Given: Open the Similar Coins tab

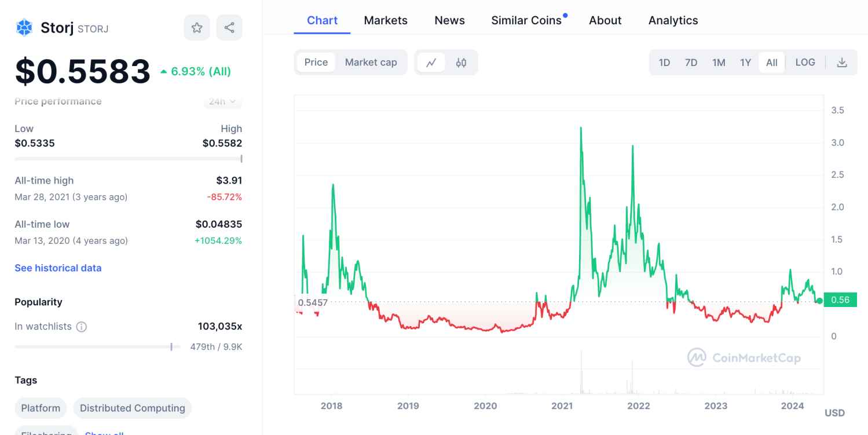Looking at the screenshot, I should coord(526,20).
